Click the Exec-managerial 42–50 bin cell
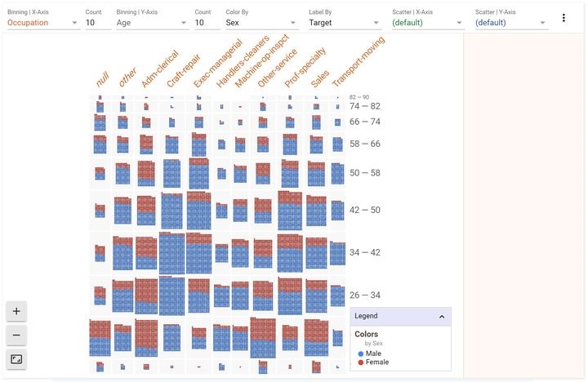588x382 pixels. pyautogui.click(x=198, y=211)
